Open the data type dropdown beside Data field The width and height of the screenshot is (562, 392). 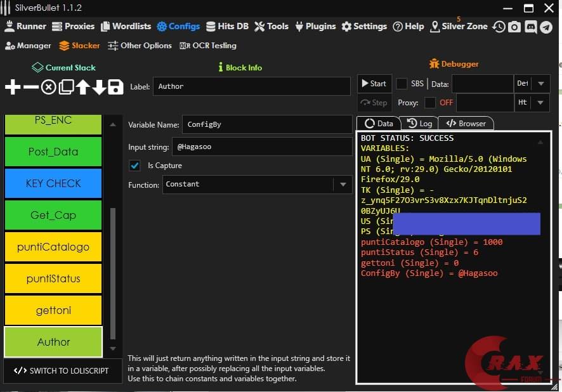[x=540, y=84]
